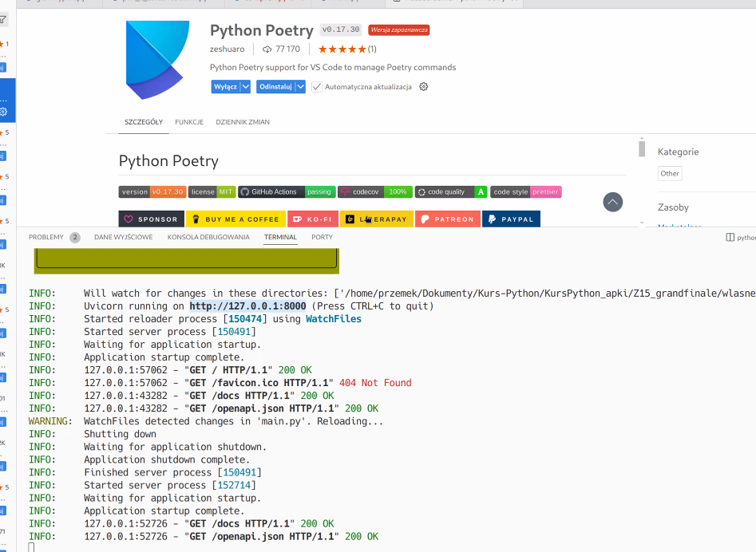Click the LIBERAPAY badge

[x=377, y=219]
